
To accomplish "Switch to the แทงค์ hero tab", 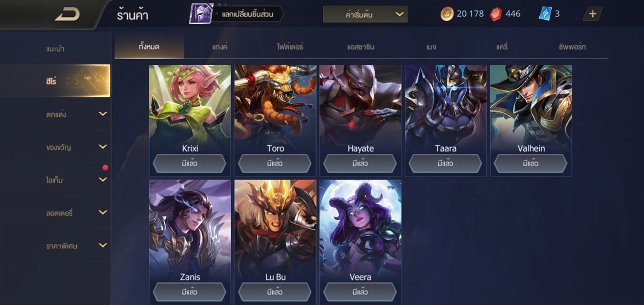I will pyautogui.click(x=220, y=47).
